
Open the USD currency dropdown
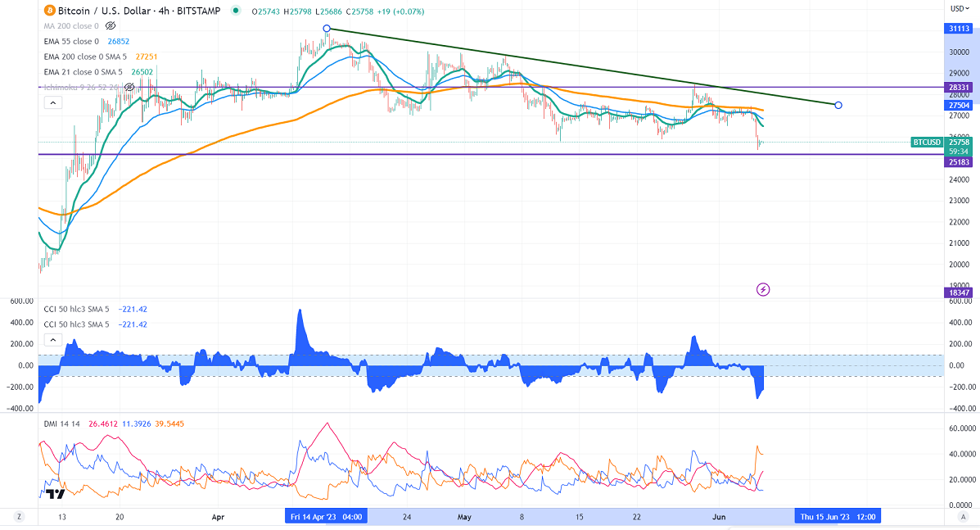click(x=960, y=9)
